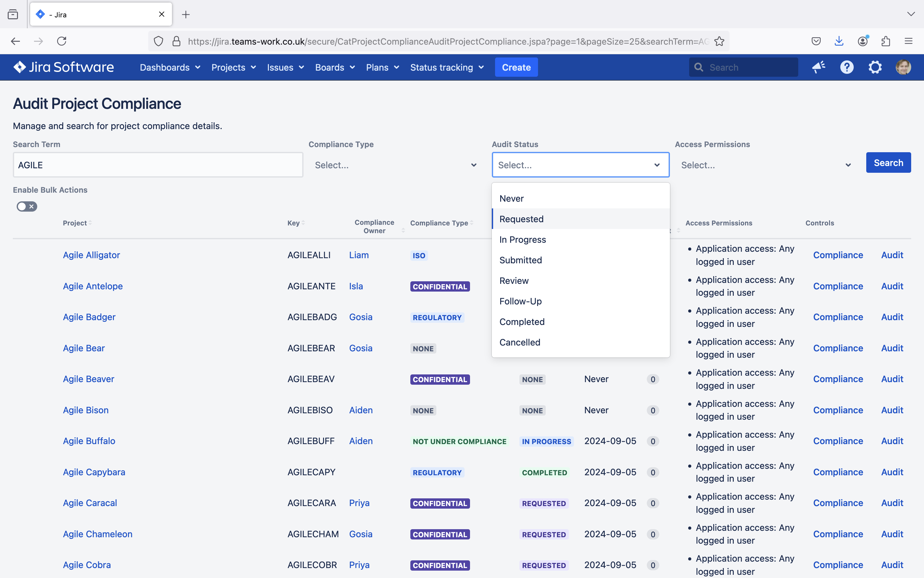Click the Search Term input field
Viewport: 924px width, 578px height.
[158, 165]
